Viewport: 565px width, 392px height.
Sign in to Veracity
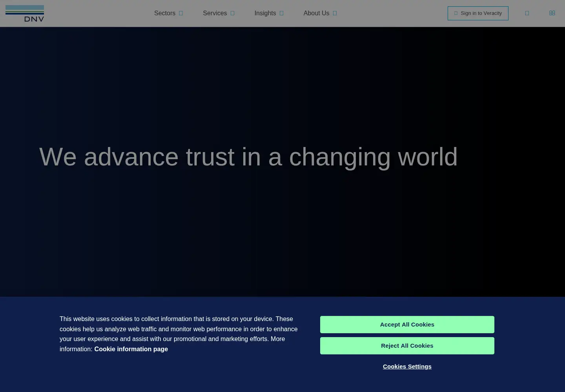tap(478, 13)
